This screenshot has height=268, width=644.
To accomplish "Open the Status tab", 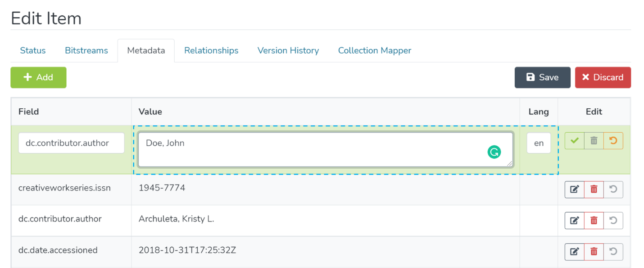I will tap(33, 51).
